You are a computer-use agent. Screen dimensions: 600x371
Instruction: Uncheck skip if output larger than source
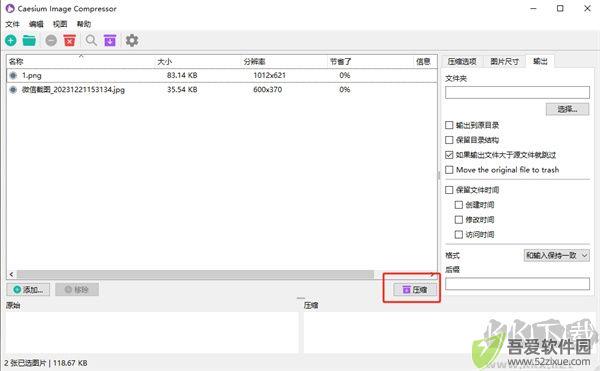(449, 155)
